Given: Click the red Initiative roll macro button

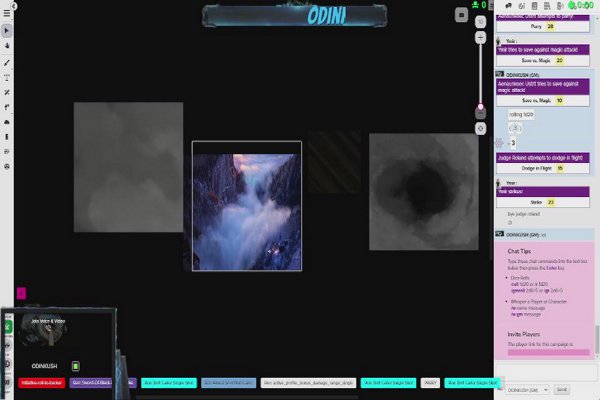Looking at the screenshot, I should point(42,383).
